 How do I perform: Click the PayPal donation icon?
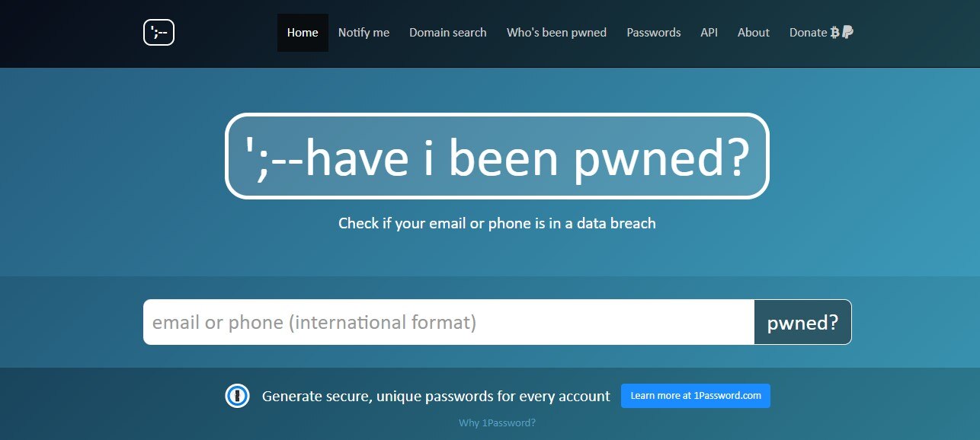point(847,32)
